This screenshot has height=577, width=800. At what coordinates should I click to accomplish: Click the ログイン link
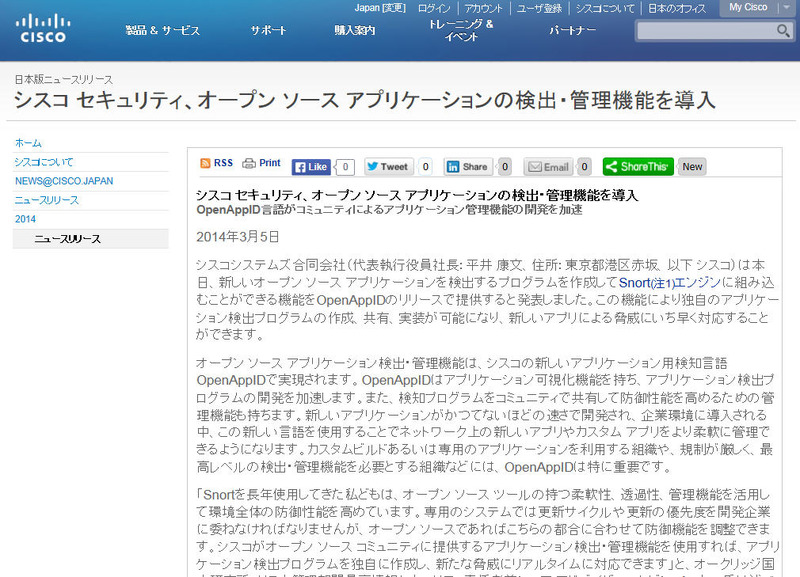coord(435,8)
